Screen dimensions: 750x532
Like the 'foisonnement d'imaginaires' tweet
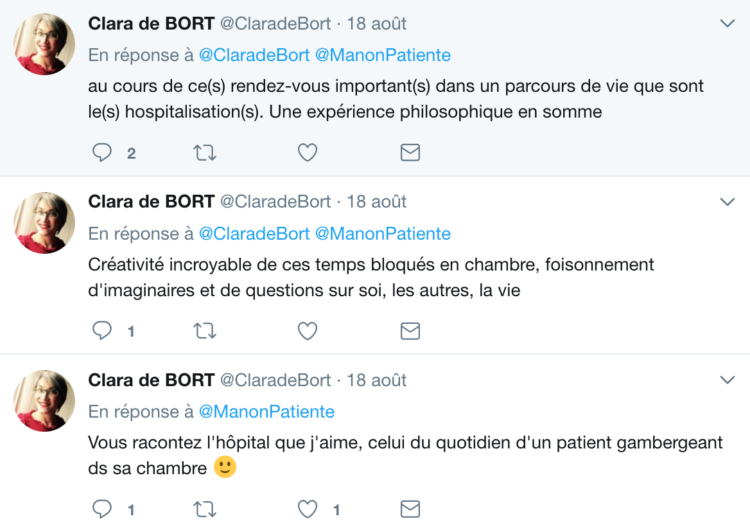(x=308, y=331)
